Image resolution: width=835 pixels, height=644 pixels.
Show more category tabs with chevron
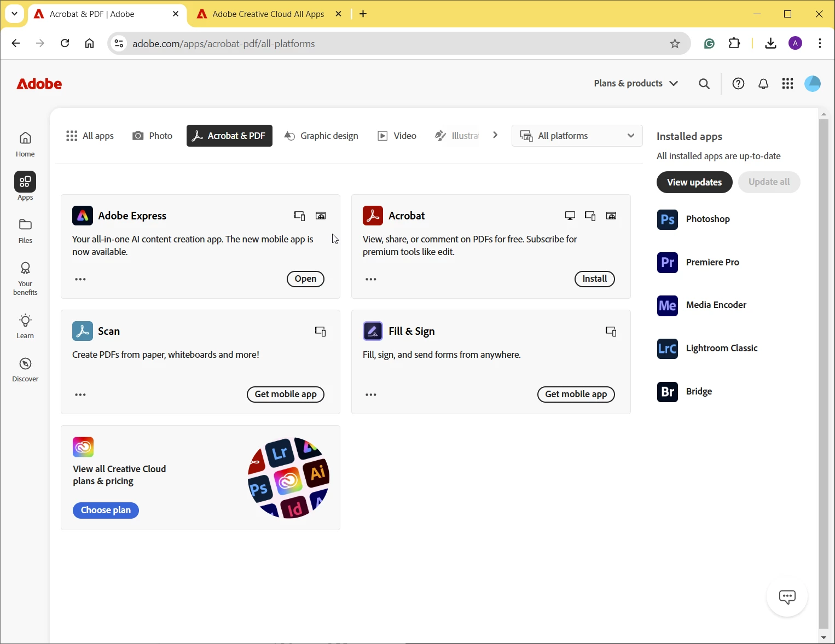click(x=495, y=135)
